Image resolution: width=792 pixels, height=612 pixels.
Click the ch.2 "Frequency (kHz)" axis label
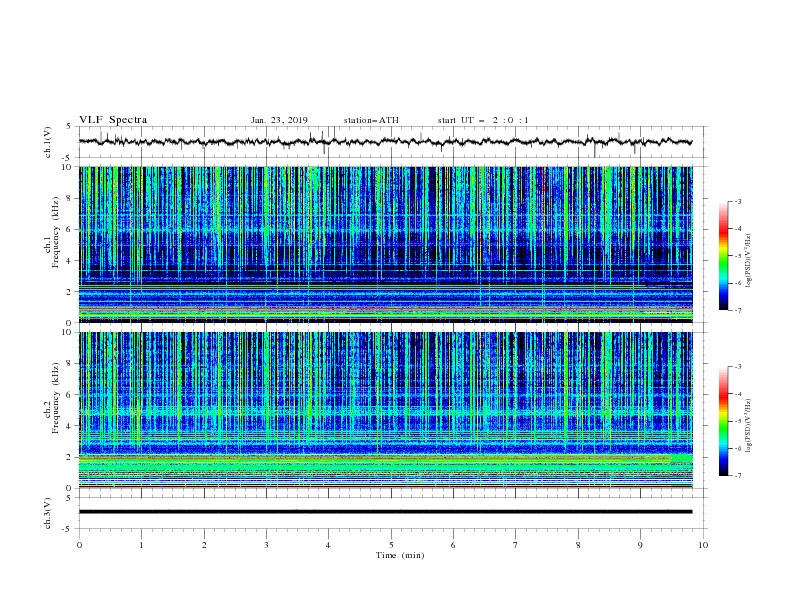click(56, 397)
